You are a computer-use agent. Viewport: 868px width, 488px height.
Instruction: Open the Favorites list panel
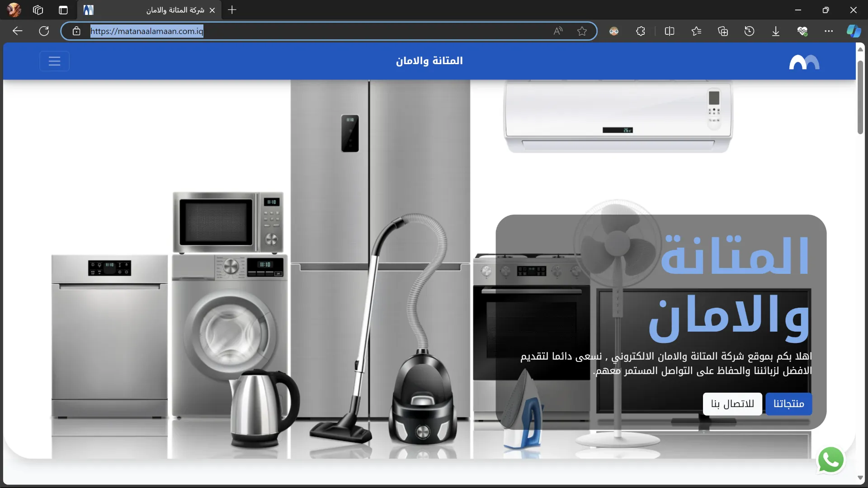(696, 31)
